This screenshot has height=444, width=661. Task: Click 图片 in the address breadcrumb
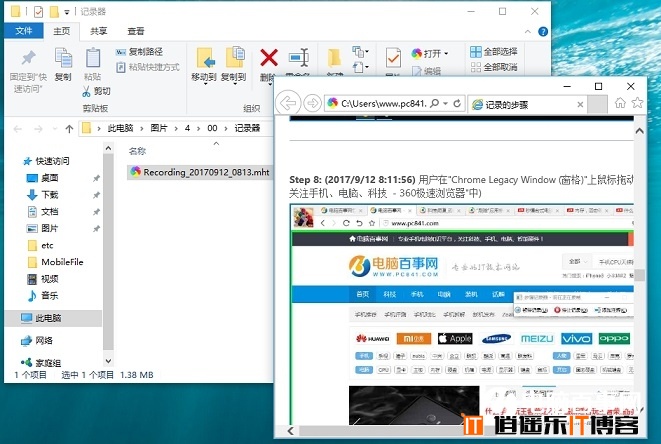point(159,128)
